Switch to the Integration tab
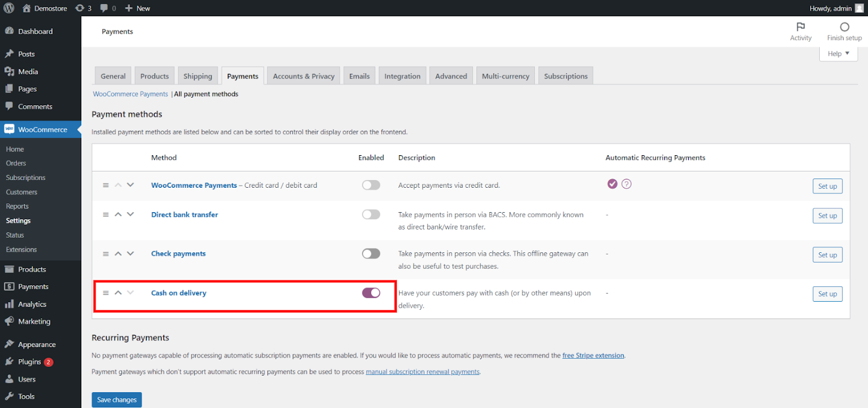The width and height of the screenshot is (868, 408). [403, 76]
